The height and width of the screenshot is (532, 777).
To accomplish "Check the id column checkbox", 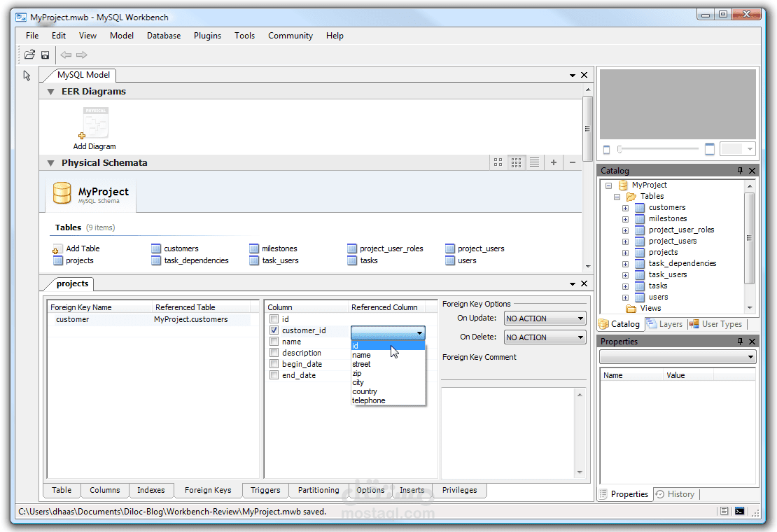I will click(274, 318).
